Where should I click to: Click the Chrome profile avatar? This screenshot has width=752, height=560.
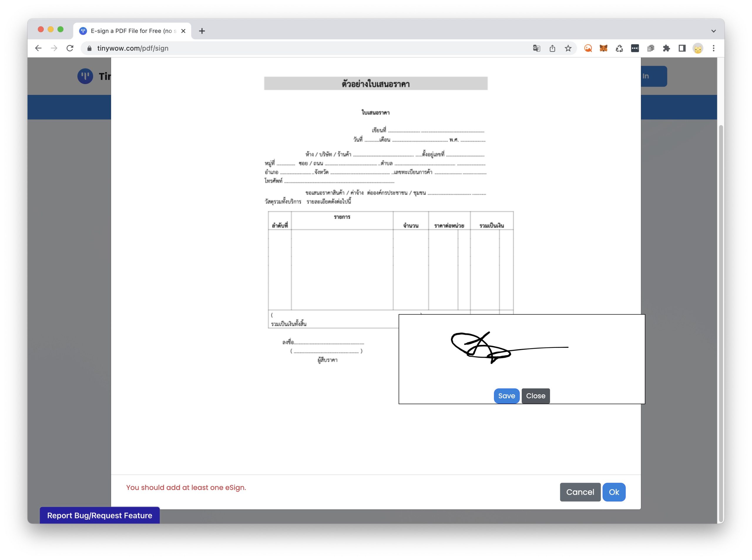point(698,48)
